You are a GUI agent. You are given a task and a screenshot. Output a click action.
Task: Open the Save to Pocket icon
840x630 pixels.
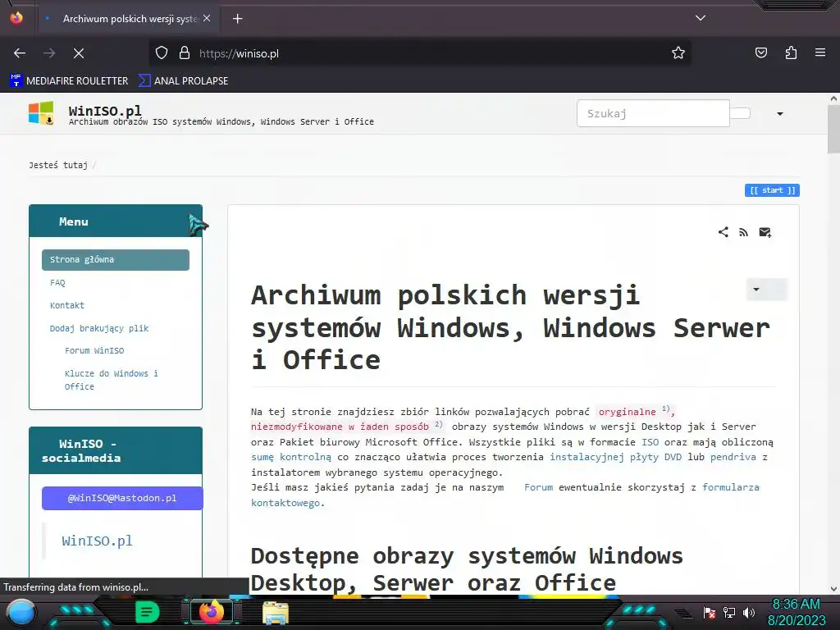click(761, 53)
